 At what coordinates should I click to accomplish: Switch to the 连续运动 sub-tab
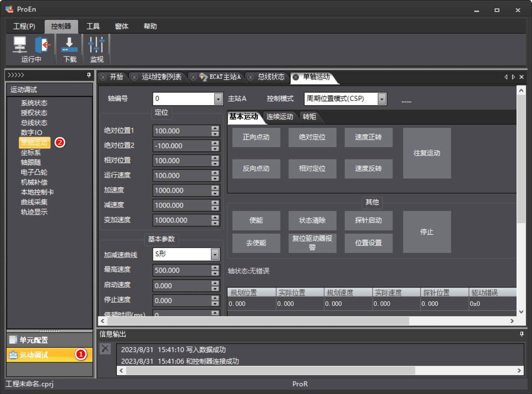280,117
